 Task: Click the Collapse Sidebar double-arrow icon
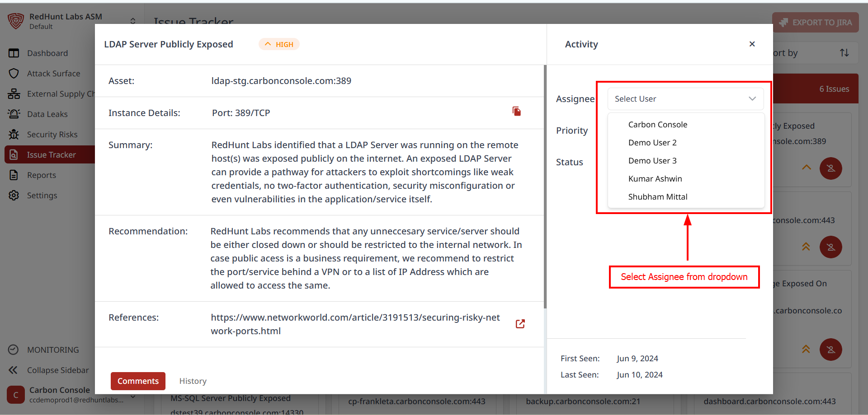click(x=13, y=370)
